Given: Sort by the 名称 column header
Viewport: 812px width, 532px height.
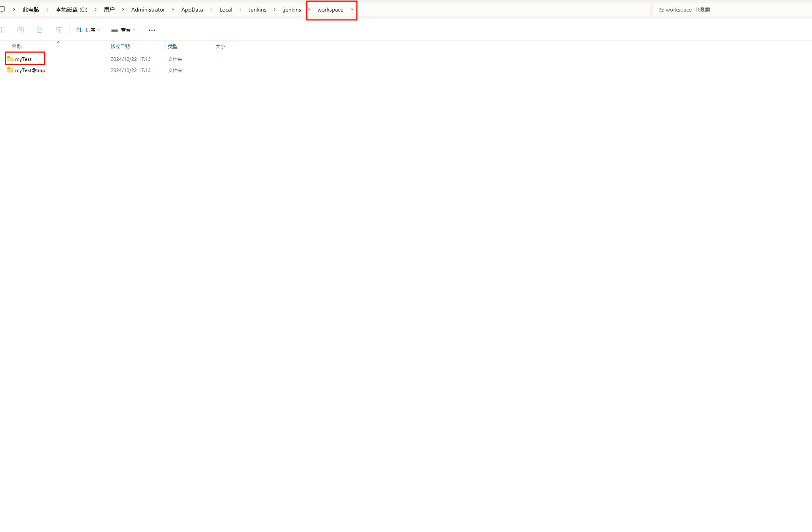Looking at the screenshot, I should (x=17, y=47).
